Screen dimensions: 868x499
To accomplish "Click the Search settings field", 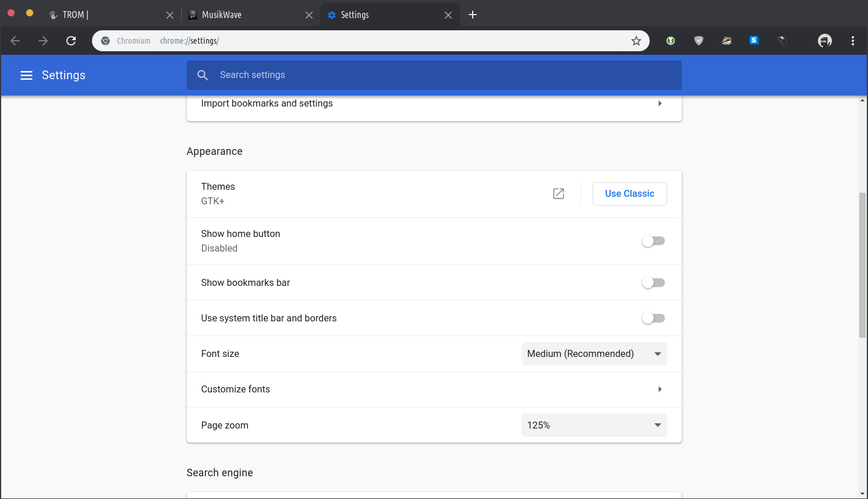I will pyautogui.click(x=434, y=75).
